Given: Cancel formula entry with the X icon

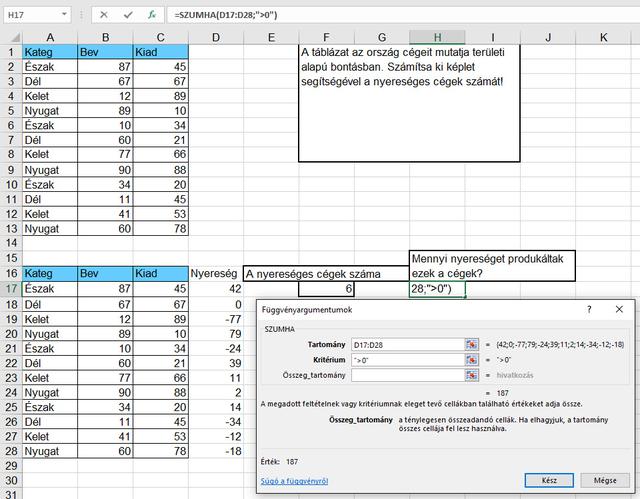Looking at the screenshot, I should [x=104, y=15].
